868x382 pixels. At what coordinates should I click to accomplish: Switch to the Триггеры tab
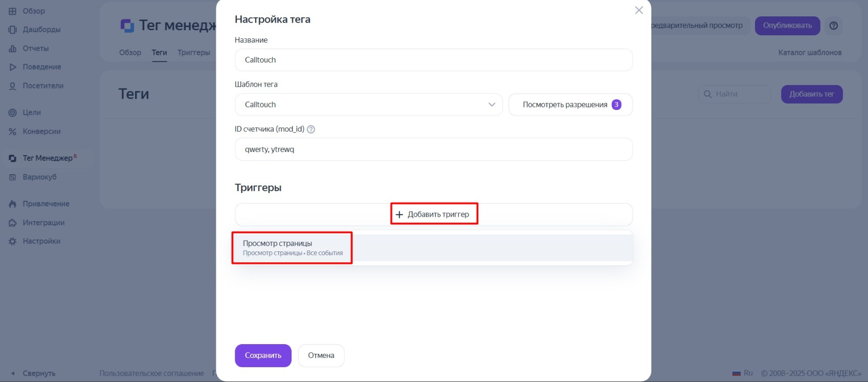point(194,53)
